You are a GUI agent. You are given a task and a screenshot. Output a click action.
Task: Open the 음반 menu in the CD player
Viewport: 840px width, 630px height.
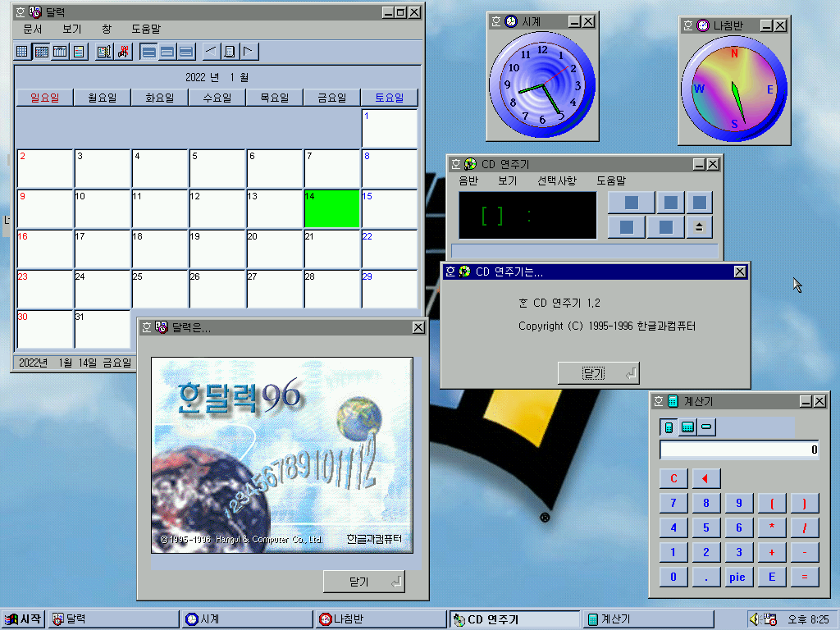[468, 180]
